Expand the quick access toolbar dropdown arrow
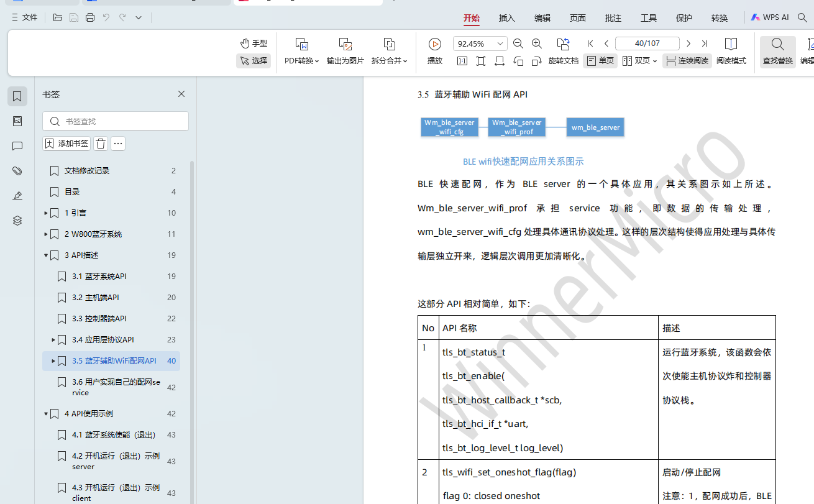 click(x=139, y=17)
